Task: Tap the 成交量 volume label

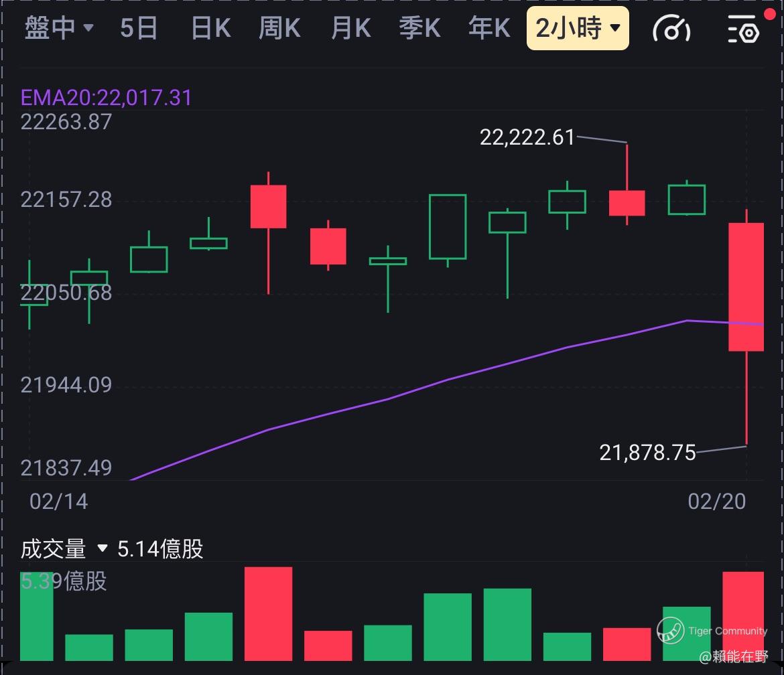Action: pos(54,549)
